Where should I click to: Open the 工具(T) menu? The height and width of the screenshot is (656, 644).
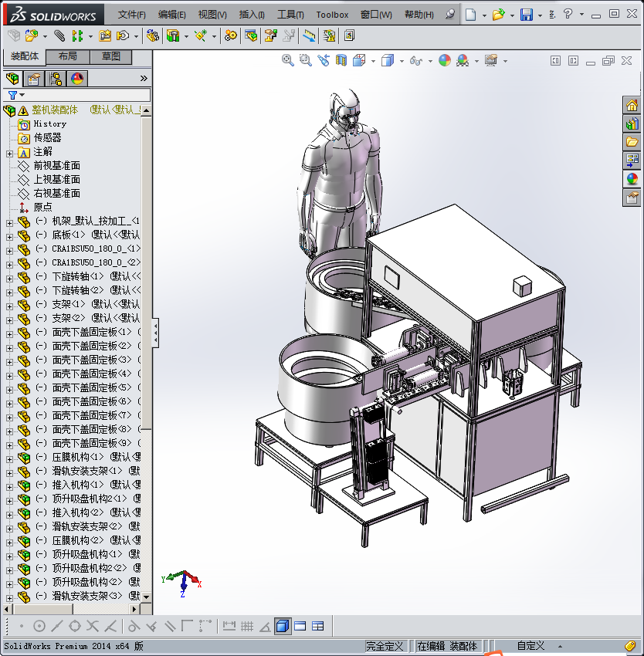(x=290, y=15)
